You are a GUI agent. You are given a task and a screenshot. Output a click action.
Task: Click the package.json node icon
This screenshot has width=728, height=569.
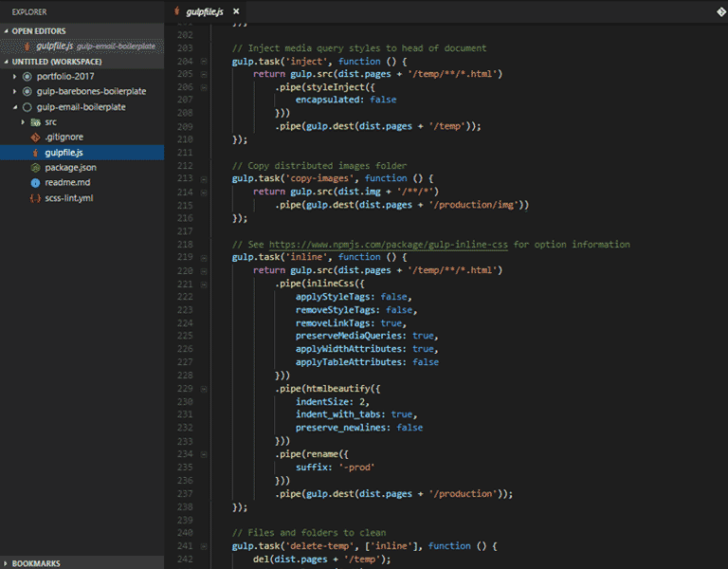[35, 168]
